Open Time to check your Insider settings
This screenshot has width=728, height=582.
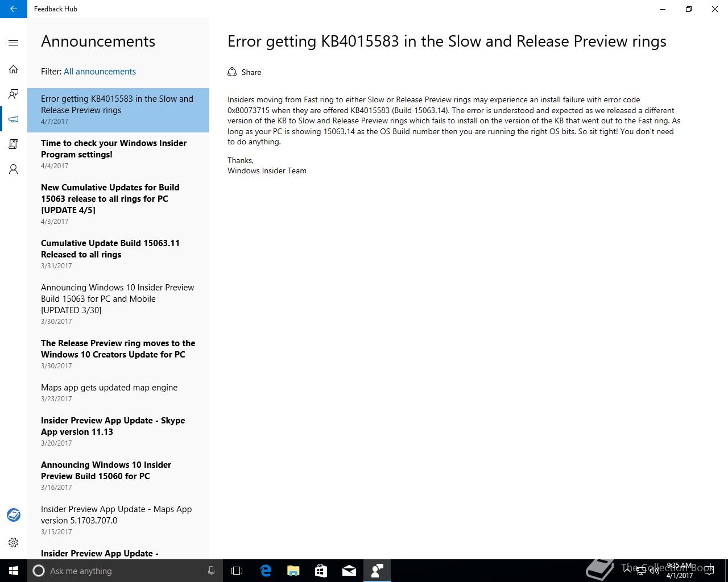(118, 155)
